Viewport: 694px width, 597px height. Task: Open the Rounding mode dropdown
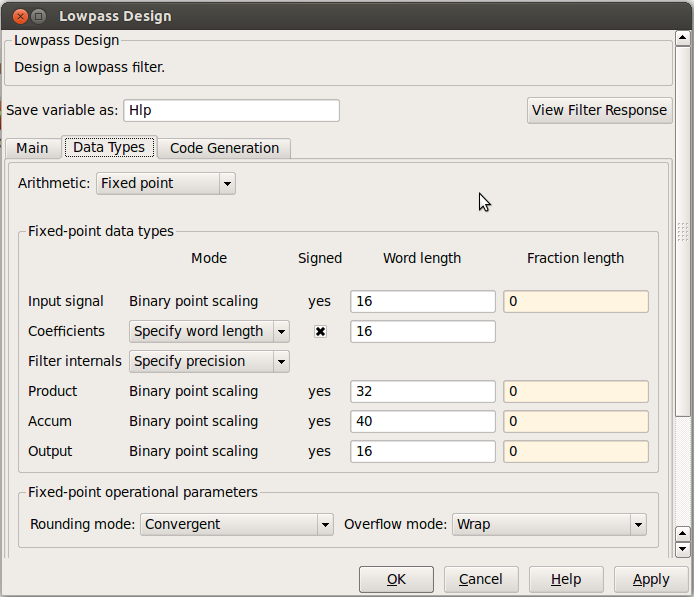[236, 524]
